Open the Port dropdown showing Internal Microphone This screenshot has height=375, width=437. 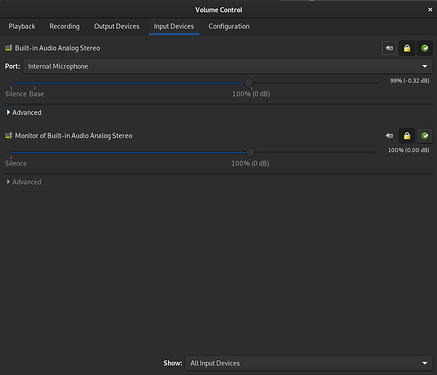click(x=228, y=66)
